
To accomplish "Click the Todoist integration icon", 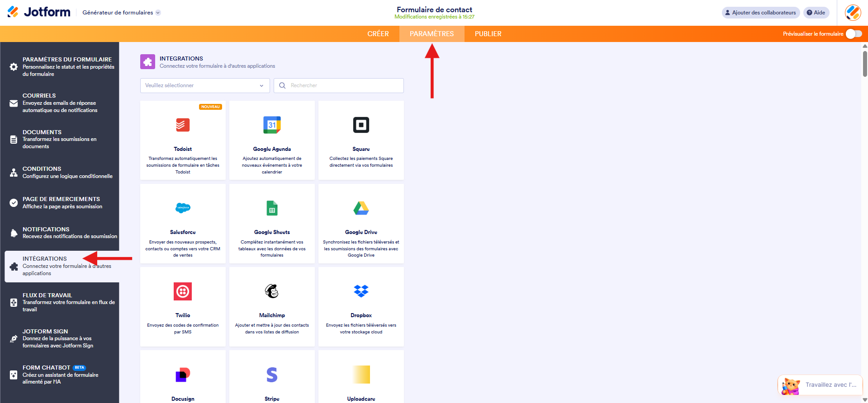I will coord(183,125).
